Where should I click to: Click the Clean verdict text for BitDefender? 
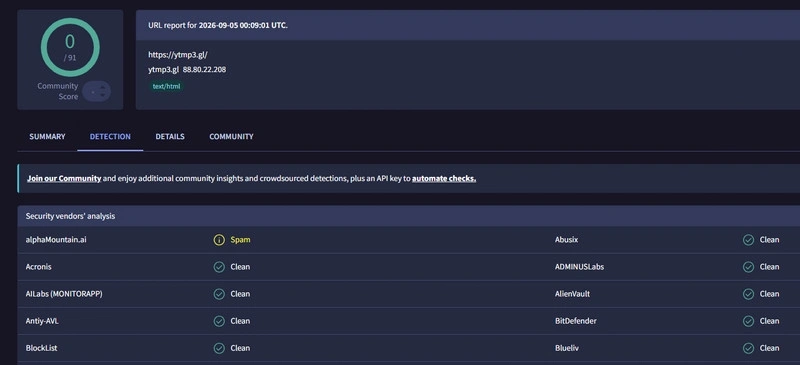pyautogui.click(x=769, y=321)
